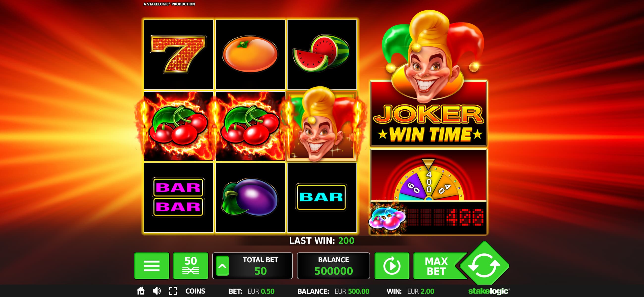This screenshot has height=297, width=644.
Task: Open the hamburger menu button
Action: (x=152, y=266)
